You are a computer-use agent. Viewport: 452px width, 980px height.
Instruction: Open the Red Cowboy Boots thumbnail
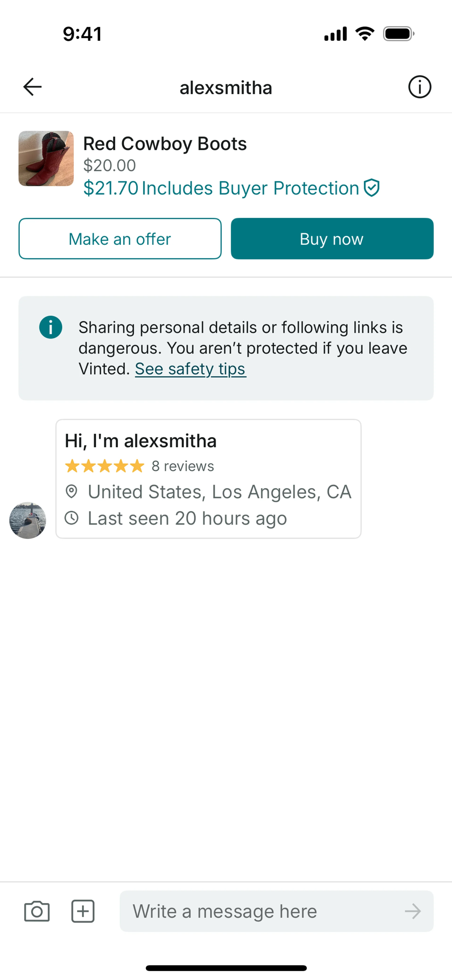[46, 159]
